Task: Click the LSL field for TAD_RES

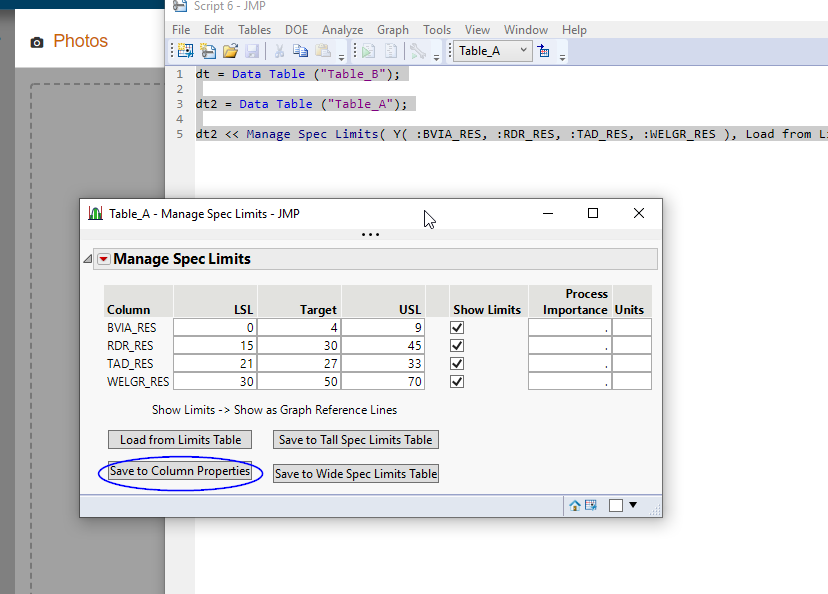Action: 214,363
